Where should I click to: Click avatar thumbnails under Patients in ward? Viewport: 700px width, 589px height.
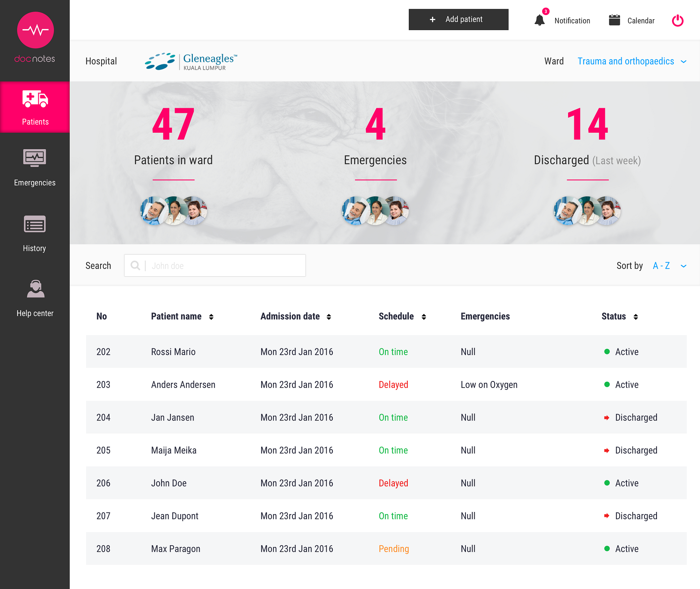pyautogui.click(x=174, y=210)
